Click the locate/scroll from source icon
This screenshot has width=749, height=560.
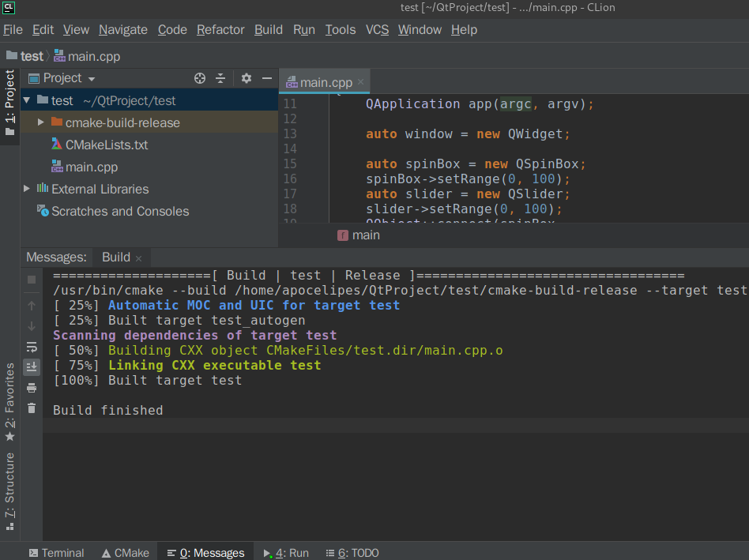tap(200, 78)
